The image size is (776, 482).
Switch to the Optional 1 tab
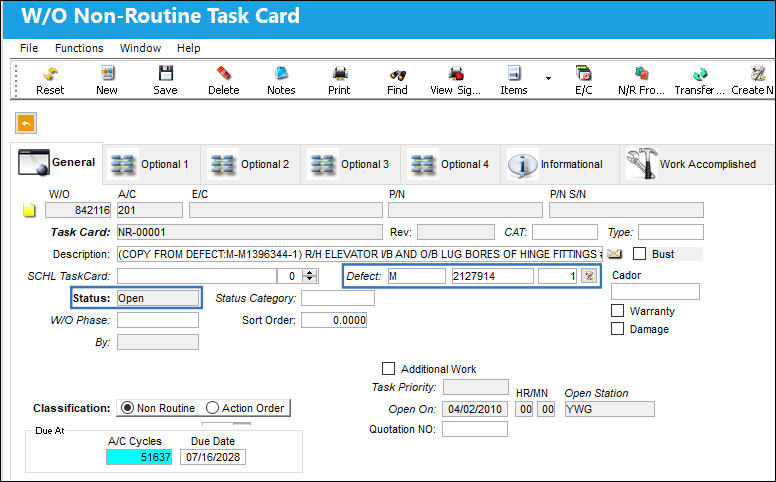point(152,164)
